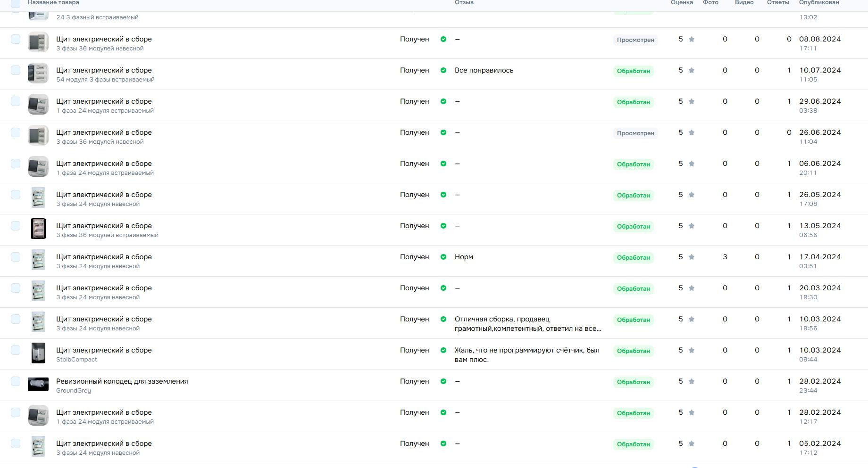The height and width of the screenshot is (468, 868).
Task: Click 'Просмотрен' status badge on the 26.06.2024 row
Action: (x=635, y=133)
